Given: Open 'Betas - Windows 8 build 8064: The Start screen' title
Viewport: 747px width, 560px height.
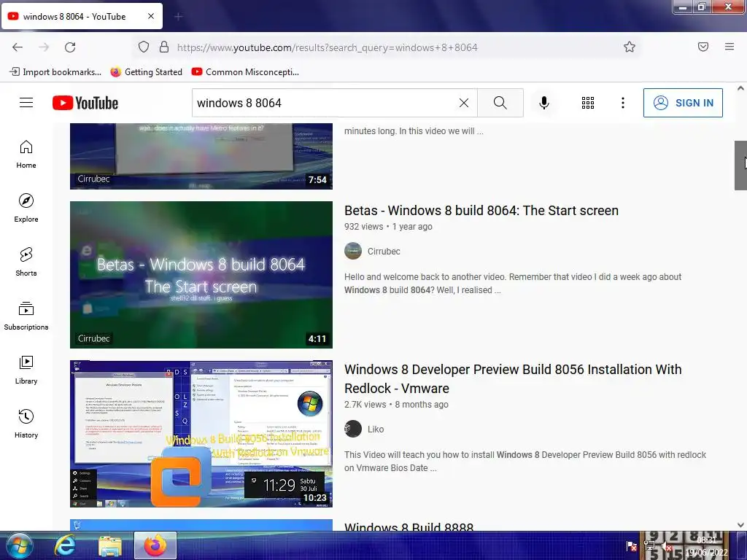Looking at the screenshot, I should pyautogui.click(x=481, y=211).
